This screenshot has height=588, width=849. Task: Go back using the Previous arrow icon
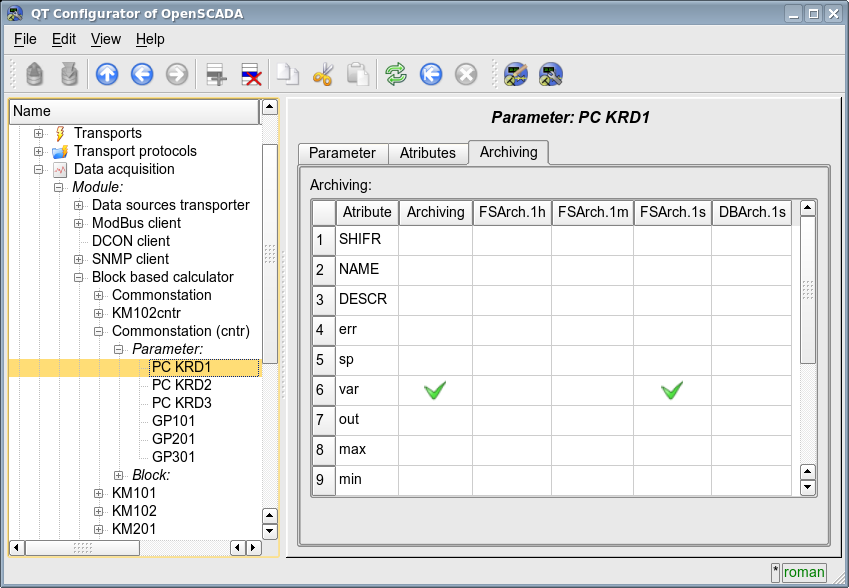pyautogui.click(x=142, y=74)
